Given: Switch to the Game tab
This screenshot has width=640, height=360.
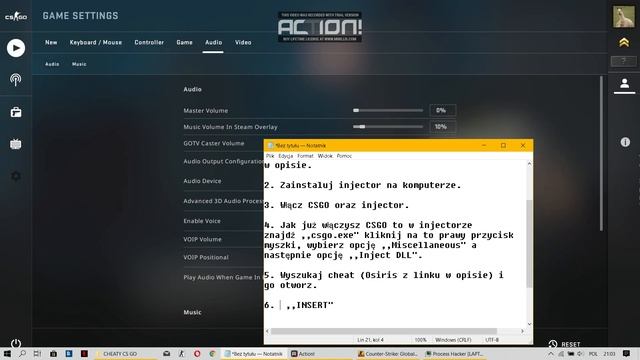Looking at the screenshot, I should click(x=184, y=42).
